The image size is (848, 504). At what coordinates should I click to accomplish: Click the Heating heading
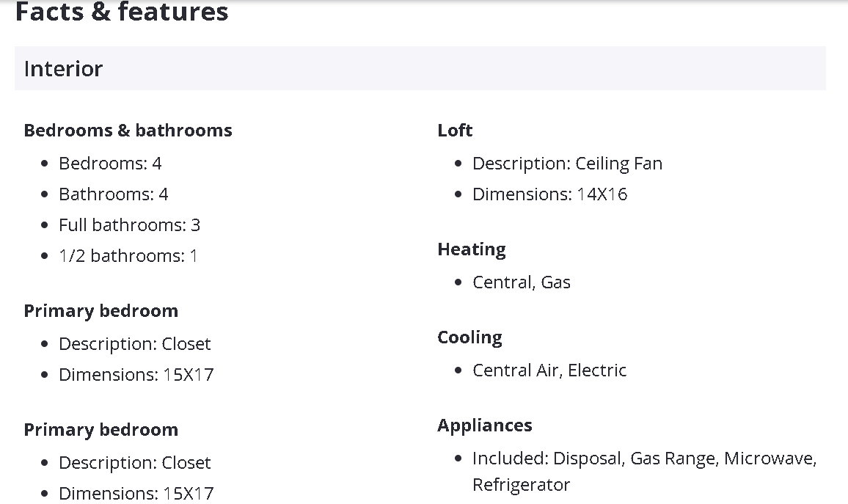point(472,249)
